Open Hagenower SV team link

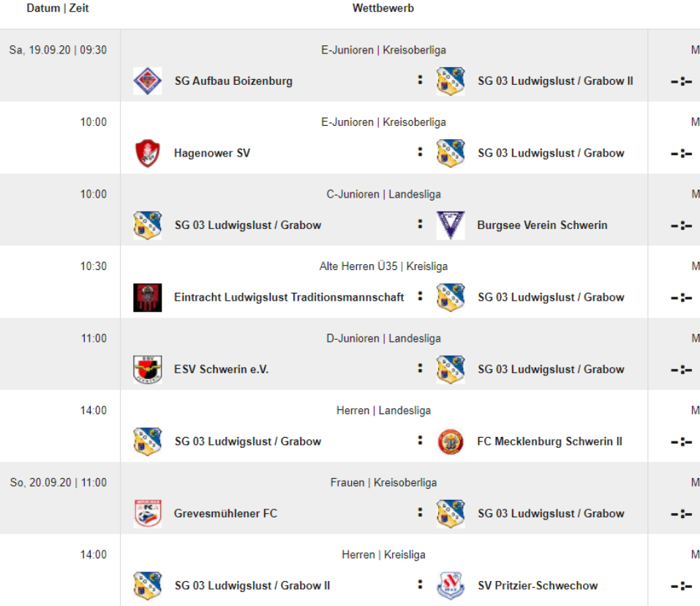click(212, 153)
